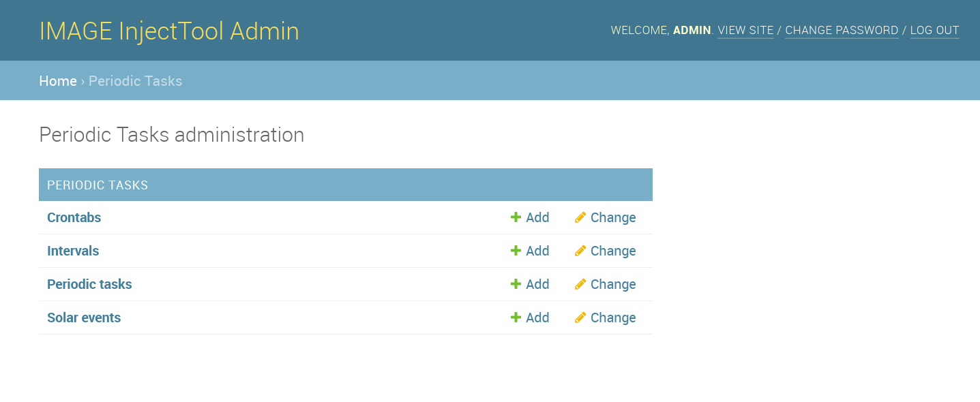Click the pencil icon in Periodic tasks row
This screenshot has height=402, width=980.
[580, 284]
